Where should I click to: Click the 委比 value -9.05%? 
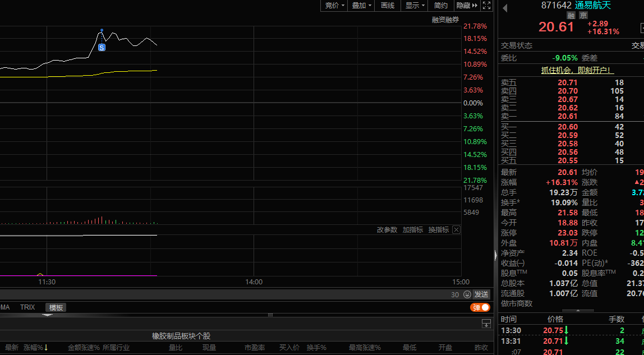pos(565,58)
